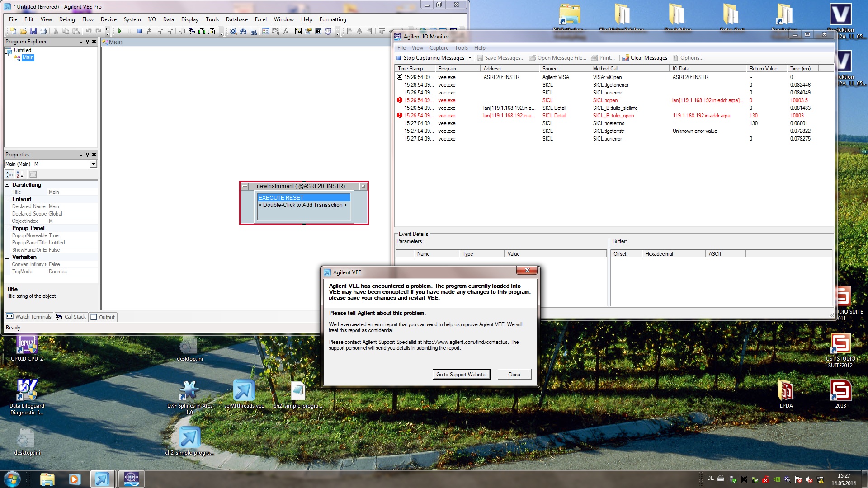Click the Open folder toolbar icon
Screen dimensions: 868x488
[x=23, y=31]
